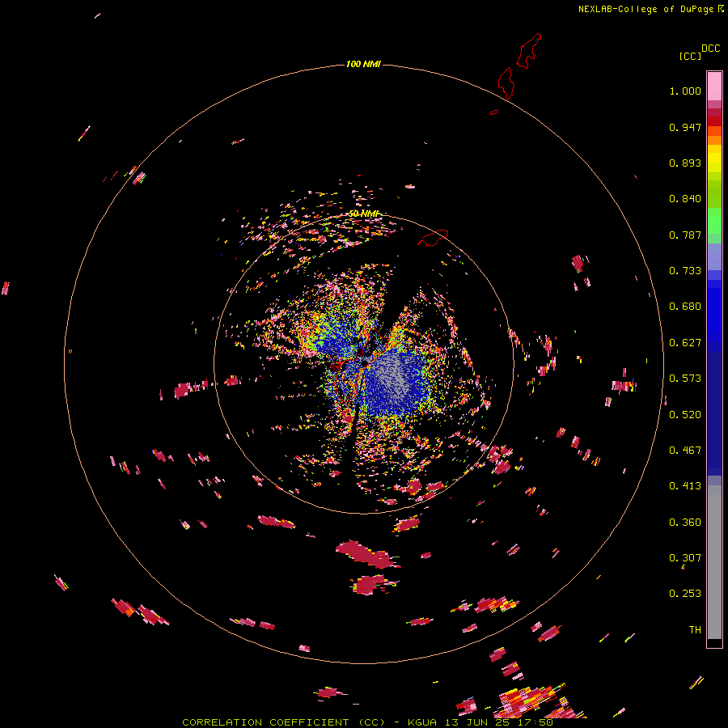Click the CORRELATION COEFFICIENT (CC) caption text
Image resolution: width=728 pixels, height=728 pixels.
pos(284,722)
